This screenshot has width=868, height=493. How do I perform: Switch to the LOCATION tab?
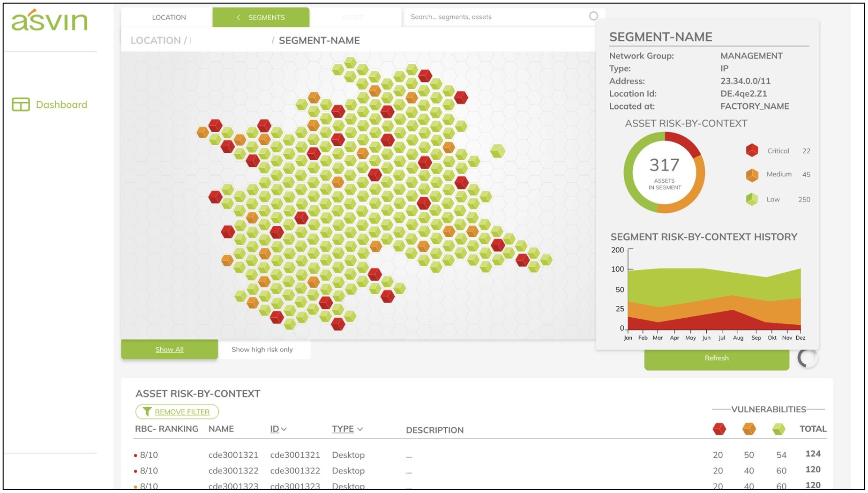(169, 17)
